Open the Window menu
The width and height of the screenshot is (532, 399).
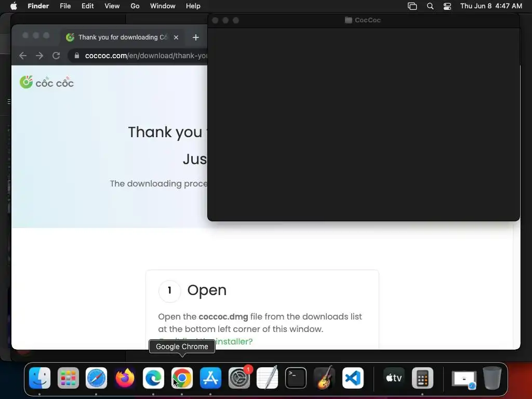tap(163, 6)
